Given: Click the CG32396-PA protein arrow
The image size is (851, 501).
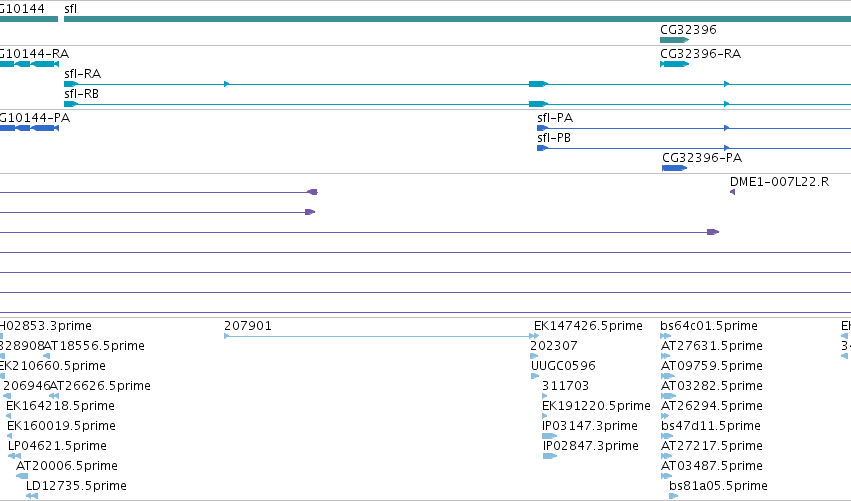Looking at the screenshot, I should click(x=675, y=168).
